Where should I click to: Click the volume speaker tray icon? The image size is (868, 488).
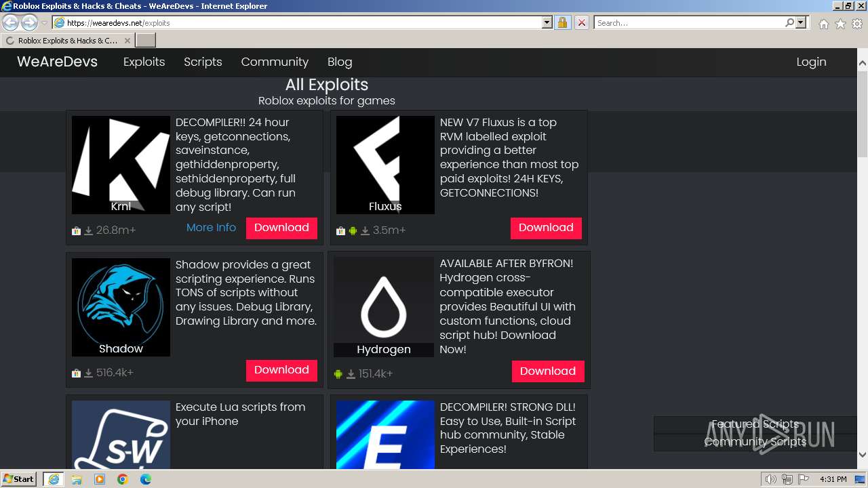(x=771, y=479)
